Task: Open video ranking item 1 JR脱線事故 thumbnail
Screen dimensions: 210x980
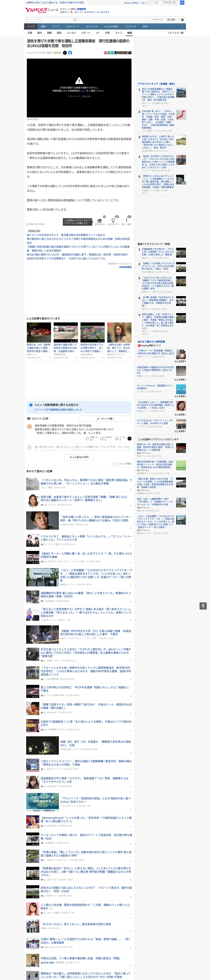Action: (181, 253)
